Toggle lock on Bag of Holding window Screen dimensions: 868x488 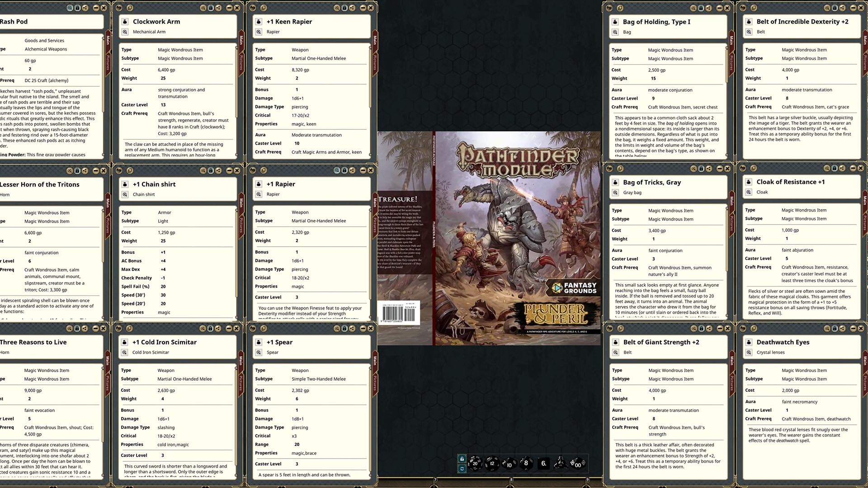pyautogui.click(x=701, y=8)
